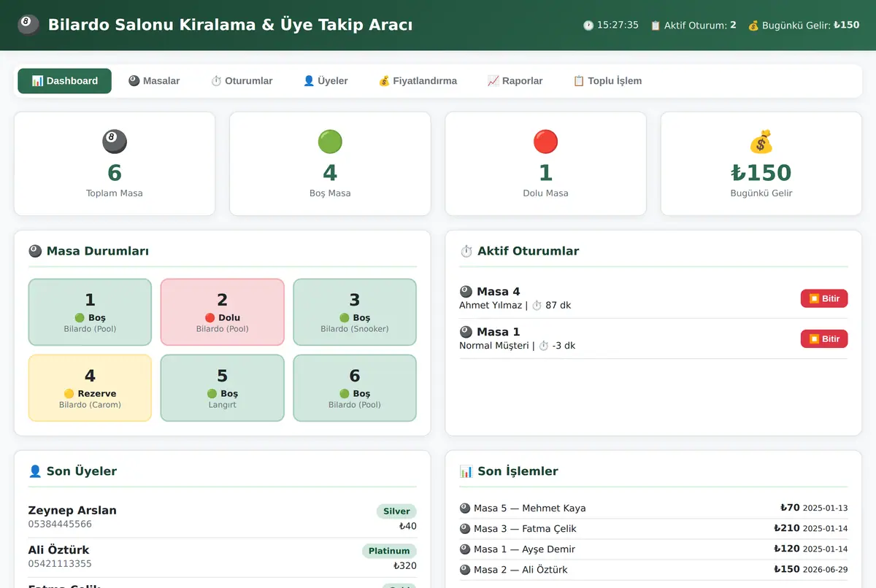
Task: Open the Dashboard tab
Action: (64, 81)
